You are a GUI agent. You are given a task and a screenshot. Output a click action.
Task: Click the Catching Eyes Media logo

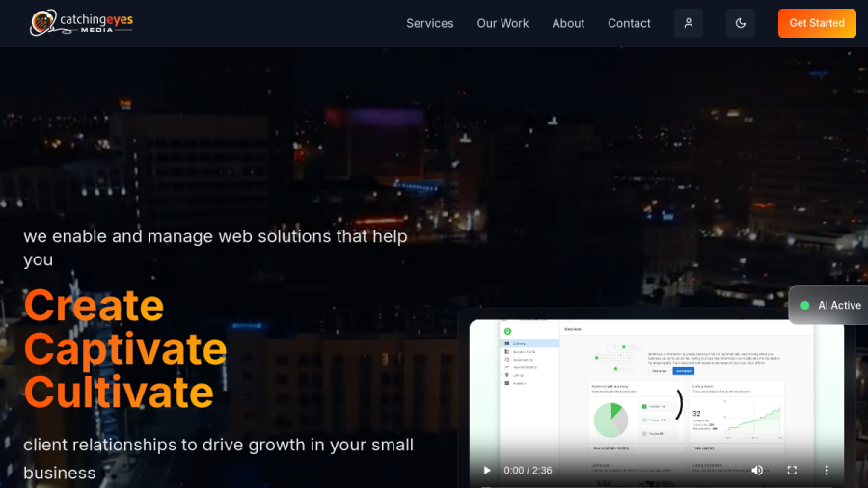pos(81,23)
